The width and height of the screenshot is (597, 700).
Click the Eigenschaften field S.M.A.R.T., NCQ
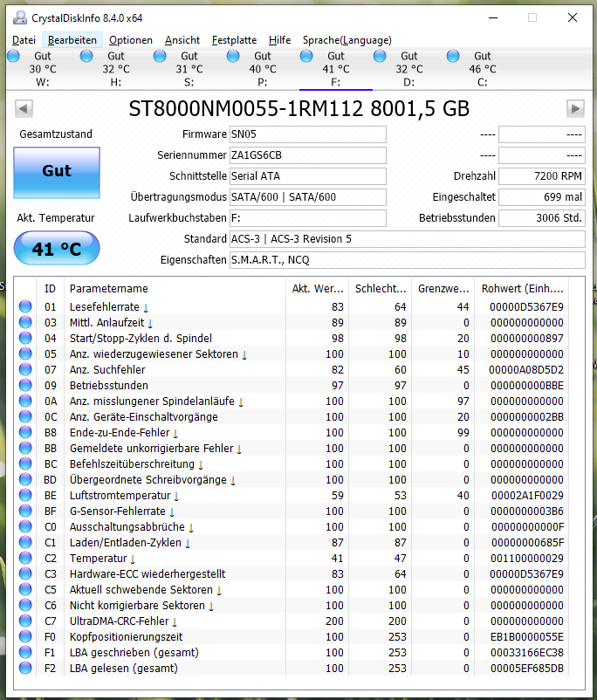(408, 260)
